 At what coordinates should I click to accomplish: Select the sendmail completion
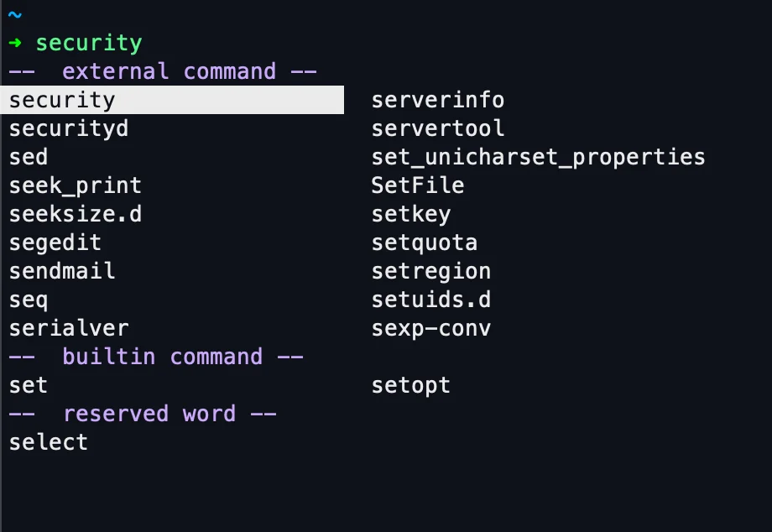[x=62, y=272]
